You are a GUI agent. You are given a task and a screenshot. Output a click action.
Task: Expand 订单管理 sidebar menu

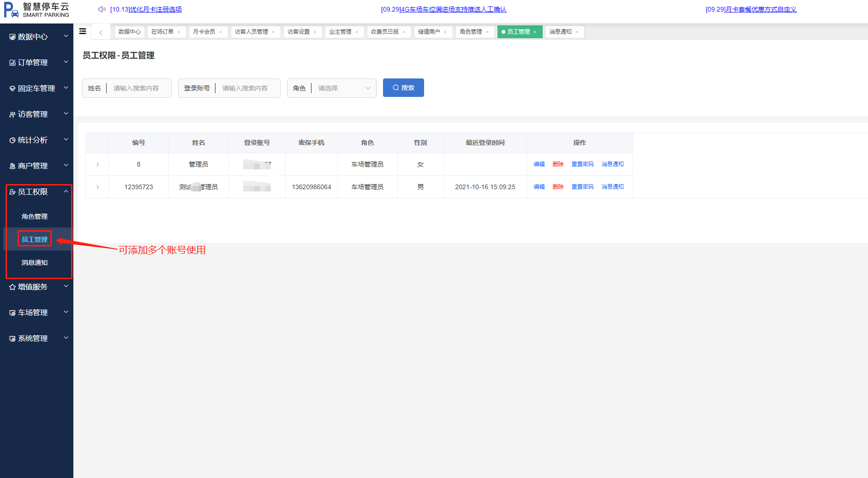[36, 62]
